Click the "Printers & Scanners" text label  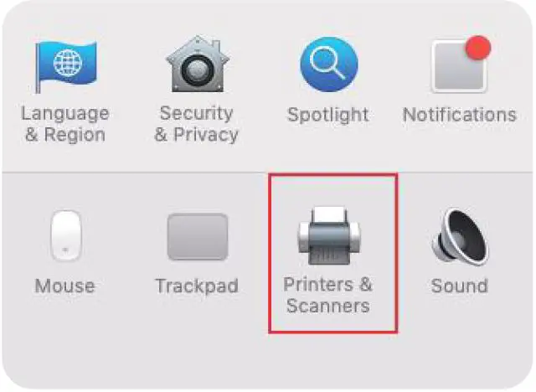[x=328, y=295]
